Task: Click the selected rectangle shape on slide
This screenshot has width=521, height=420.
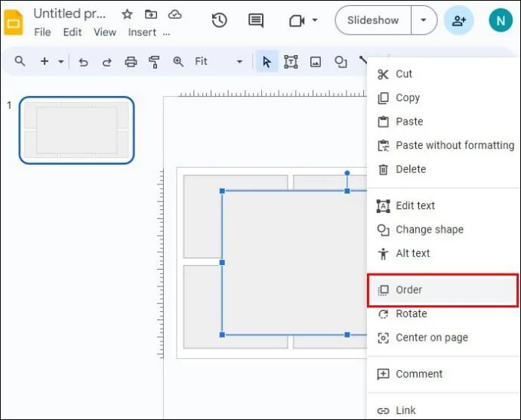Action: click(x=294, y=263)
